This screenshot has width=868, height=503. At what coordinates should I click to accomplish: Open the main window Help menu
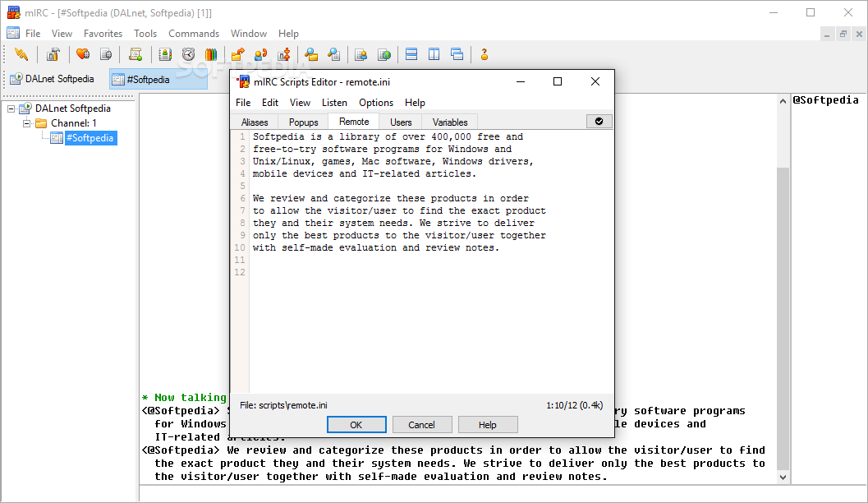point(288,33)
